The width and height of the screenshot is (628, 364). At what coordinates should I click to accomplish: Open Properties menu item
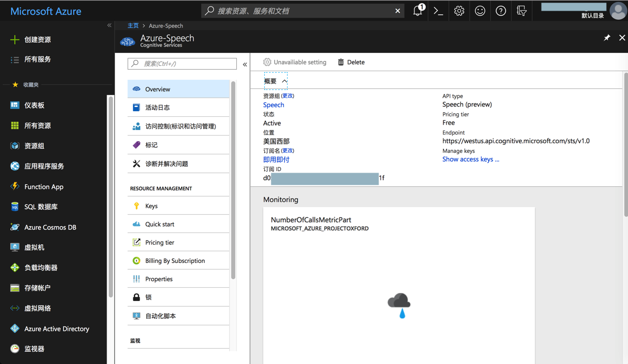tap(178, 279)
